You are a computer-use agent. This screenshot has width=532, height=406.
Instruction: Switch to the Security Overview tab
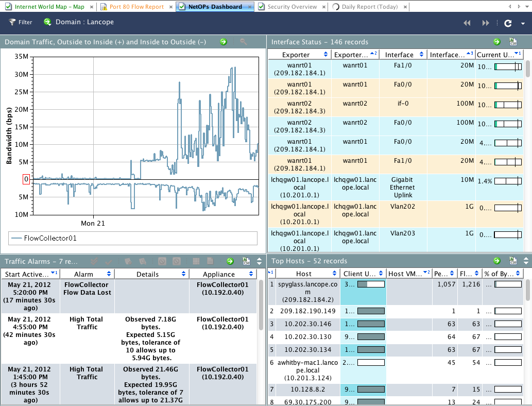[x=291, y=7]
